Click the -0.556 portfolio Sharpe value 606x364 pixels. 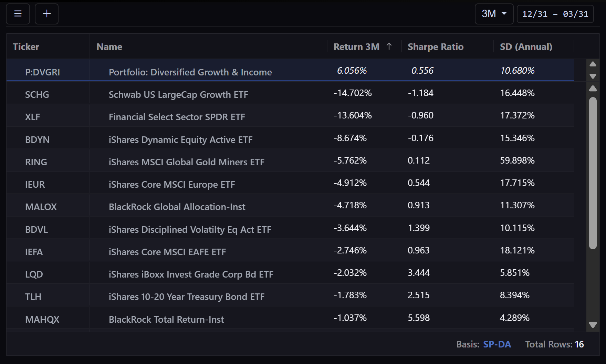pyautogui.click(x=421, y=71)
